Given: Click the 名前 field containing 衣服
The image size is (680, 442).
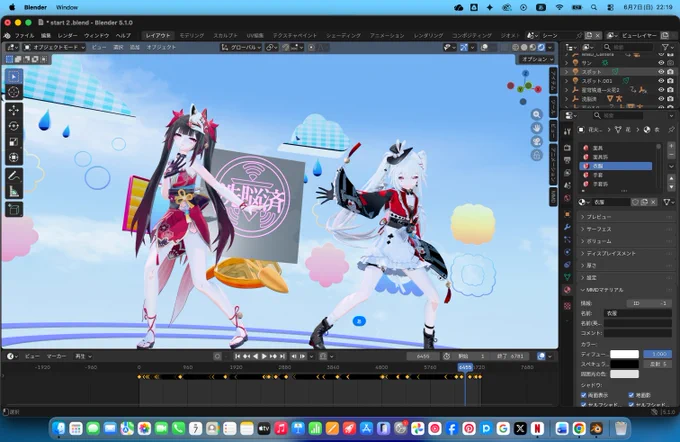Looking at the screenshot, I should pyautogui.click(x=638, y=313).
